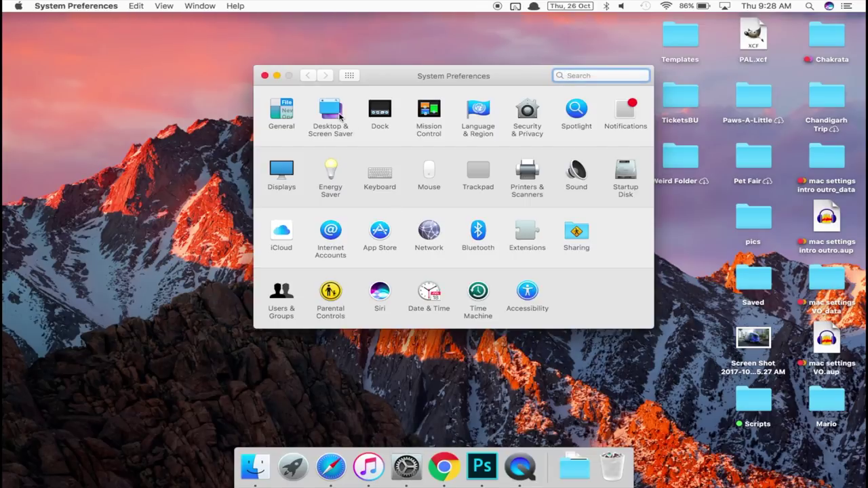Open Mission Control preferences

(429, 117)
